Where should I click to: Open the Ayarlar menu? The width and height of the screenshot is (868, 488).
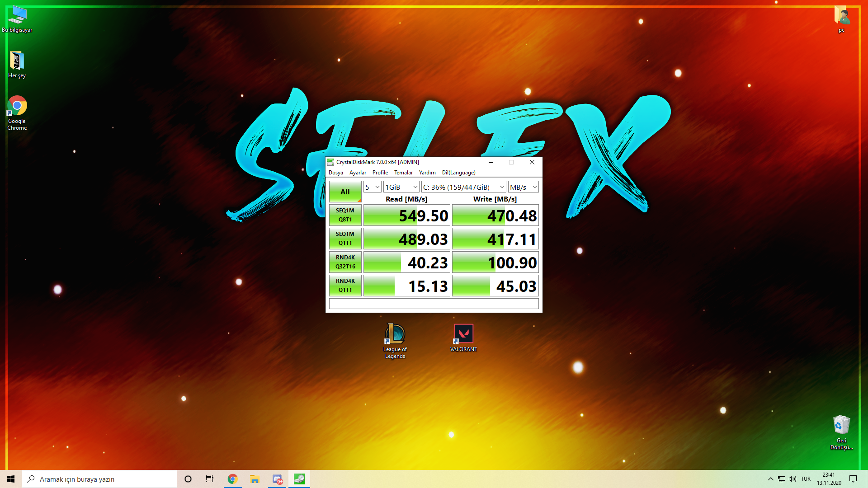click(358, 173)
